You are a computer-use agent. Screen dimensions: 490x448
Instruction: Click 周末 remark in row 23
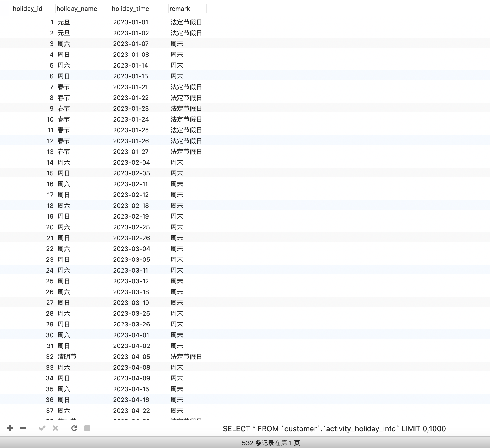177,259
